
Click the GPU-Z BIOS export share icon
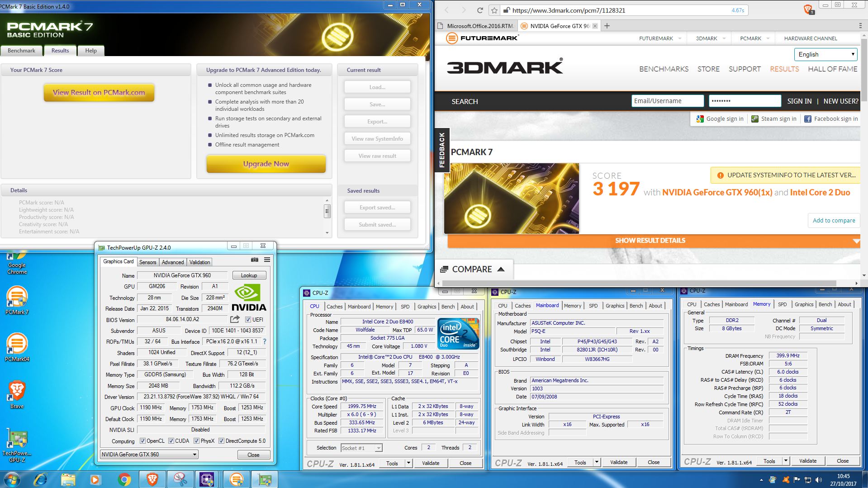(235, 319)
